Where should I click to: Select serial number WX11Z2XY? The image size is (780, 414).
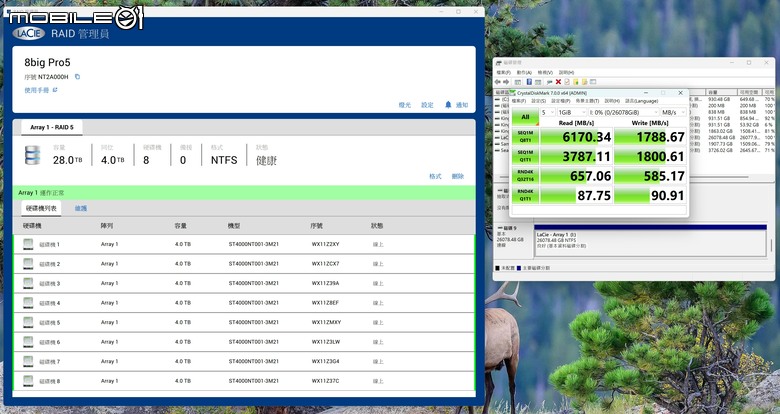tap(325, 244)
